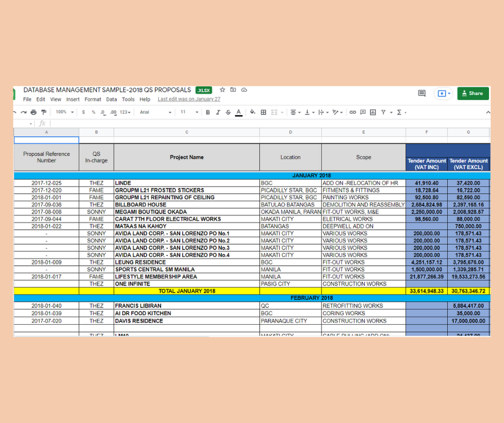Open the Tools menu
504x423 pixels.
(128, 99)
